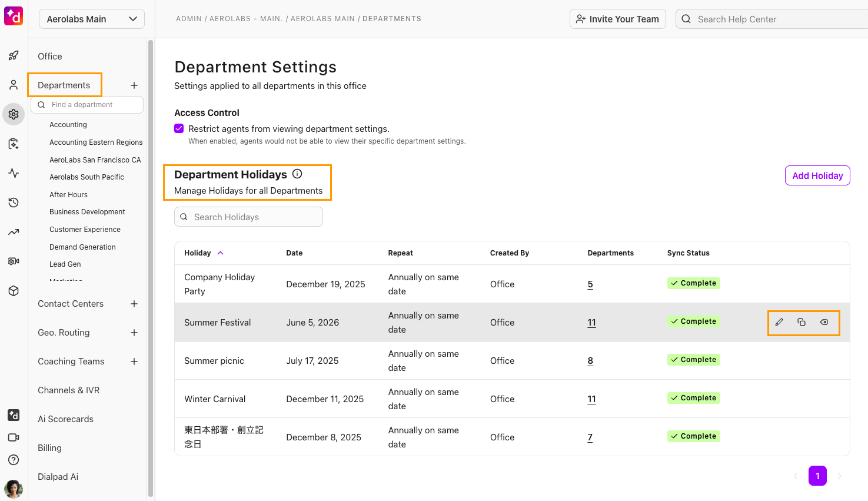Click the Add Holiday button

click(x=817, y=175)
